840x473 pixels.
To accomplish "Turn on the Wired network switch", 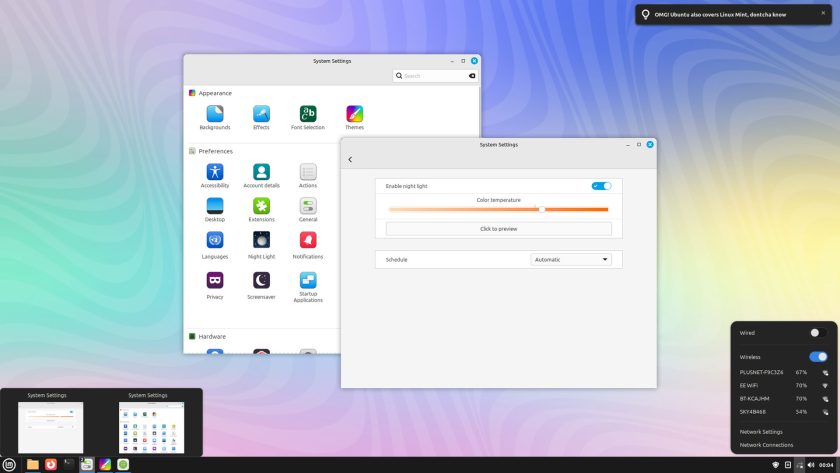I will [818, 333].
